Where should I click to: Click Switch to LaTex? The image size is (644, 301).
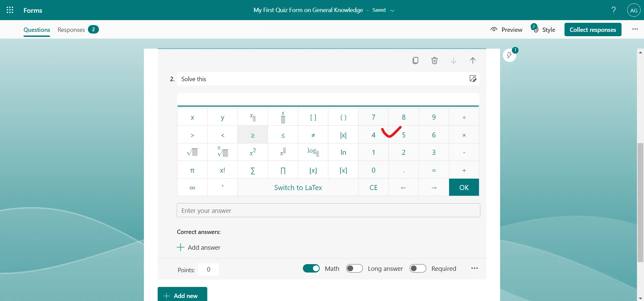[x=298, y=187]
